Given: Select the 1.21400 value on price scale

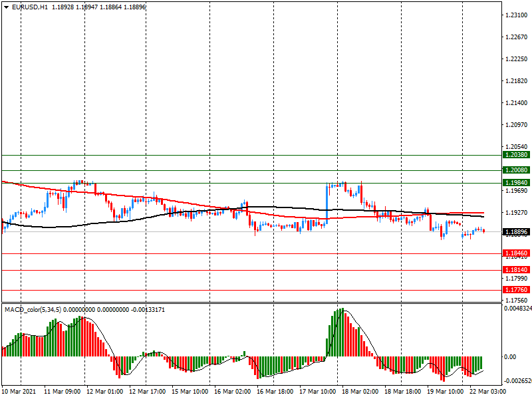Looking at the screenshot, I should (516, 103).
